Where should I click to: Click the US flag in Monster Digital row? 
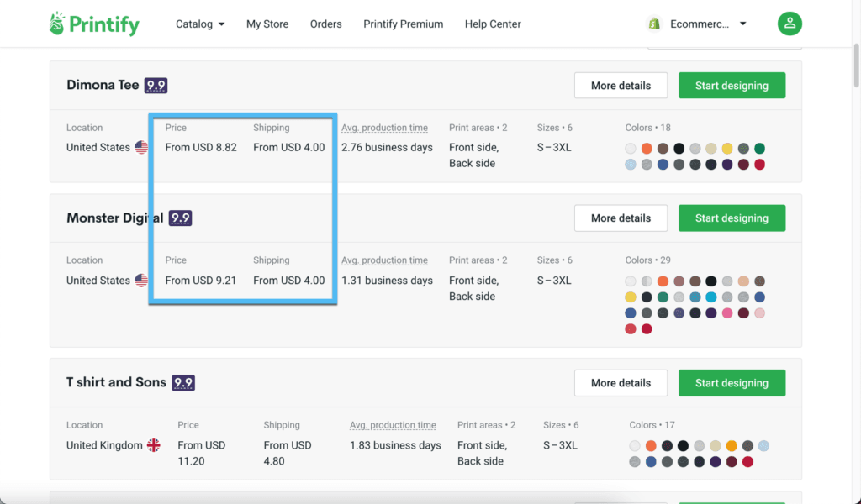[141, 281]
